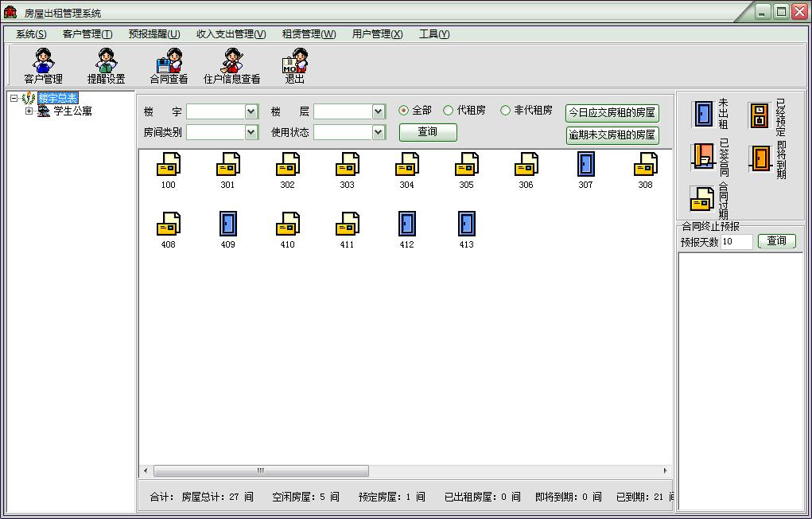812x519 pixels.
Task: Select the 代租房 radio button
Action: (449, 111)
